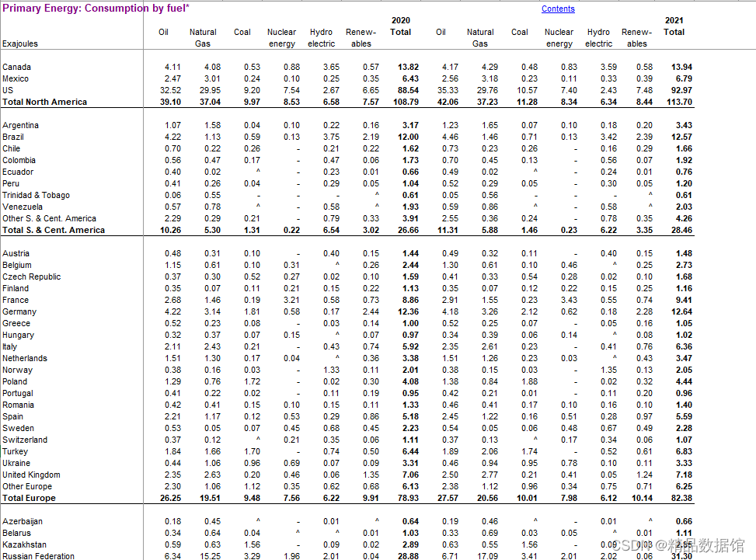Image resolution: width=756 pixels, height=560 pixels.
Task: Select the Colombia row label
Action: click(19, 160)
